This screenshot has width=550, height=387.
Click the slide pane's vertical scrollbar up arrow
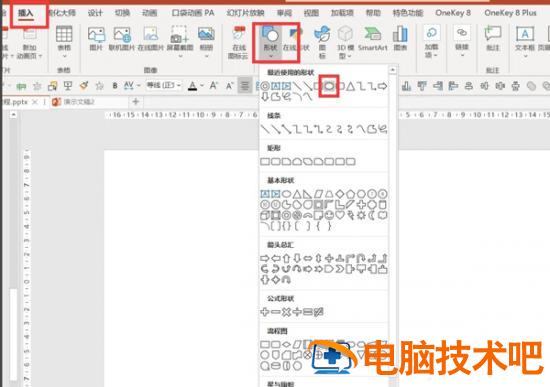[13, 114]
